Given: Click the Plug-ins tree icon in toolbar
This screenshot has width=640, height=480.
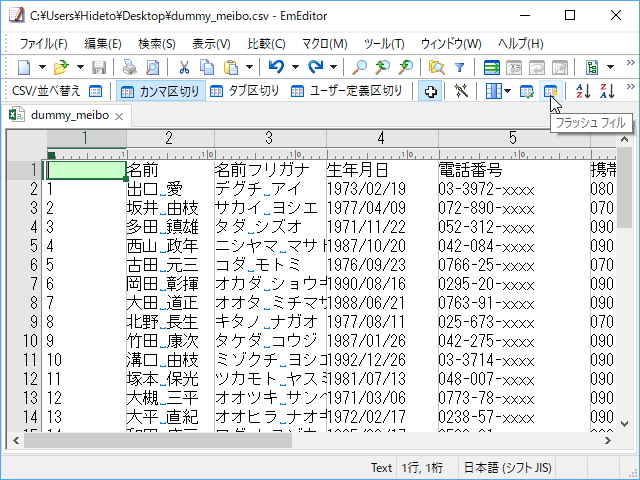Looking at the screenshot, I should (x=592, y=67).
